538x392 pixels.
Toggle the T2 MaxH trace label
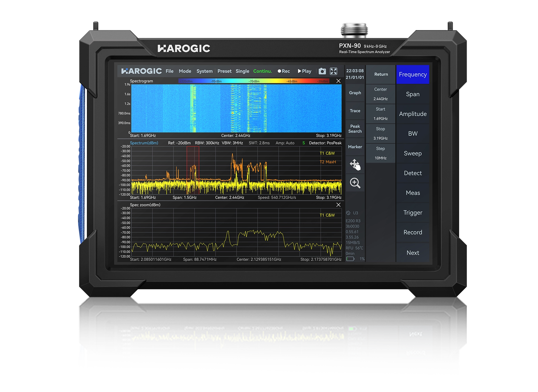click(x=327, y=162)
